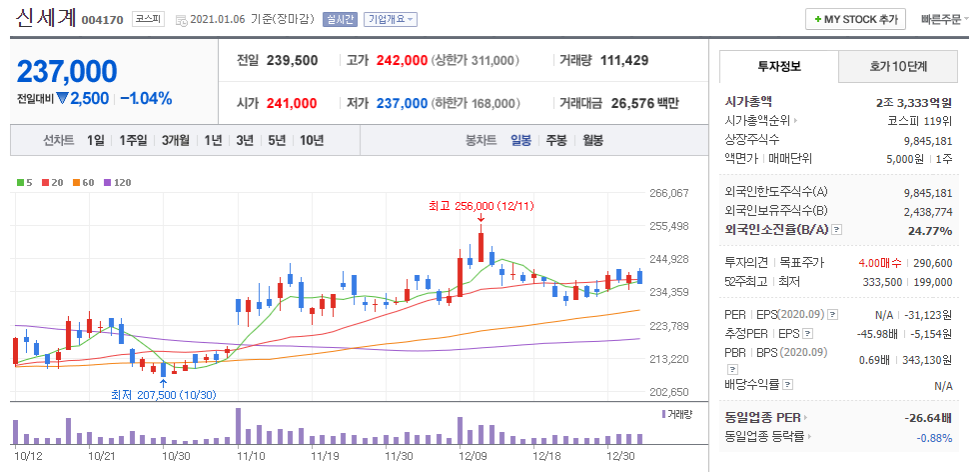Select the 1주일 line chart

tap(133, 140)
